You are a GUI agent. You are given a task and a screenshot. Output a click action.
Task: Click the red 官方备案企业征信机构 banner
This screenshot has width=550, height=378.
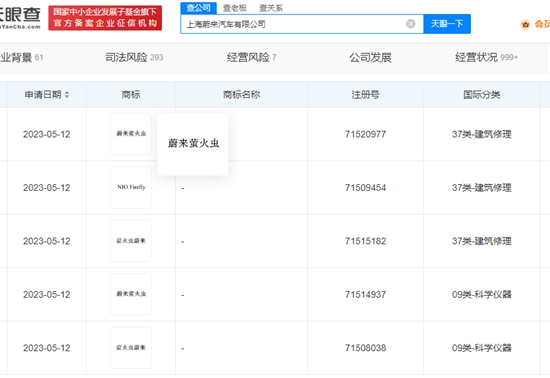(x=105, y=18)
